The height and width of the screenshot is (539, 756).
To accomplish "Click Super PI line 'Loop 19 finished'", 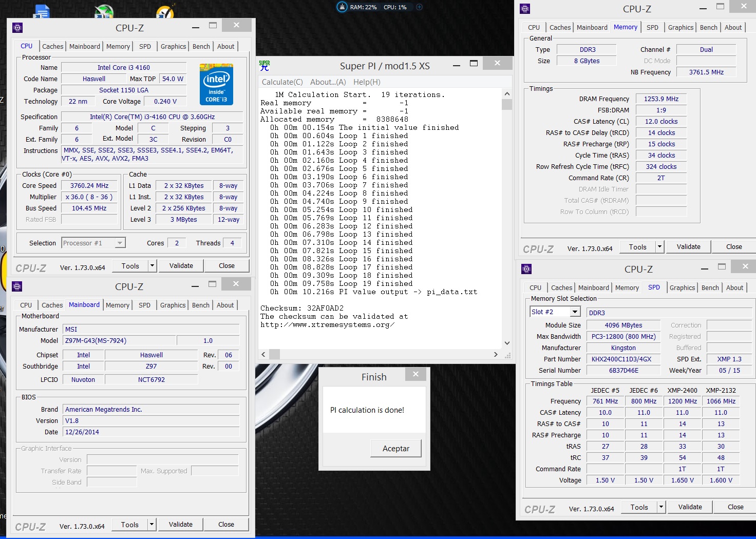I will pos(342,284).
